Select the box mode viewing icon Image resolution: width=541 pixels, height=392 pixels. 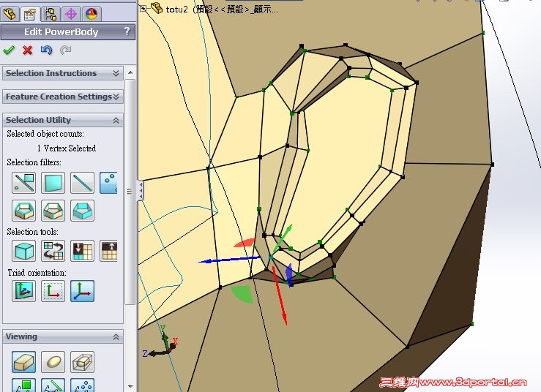23,362
